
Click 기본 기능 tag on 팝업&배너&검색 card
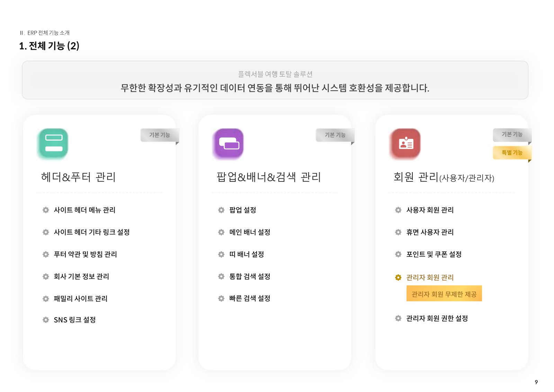pyautogui.click(x=335, y=135)
